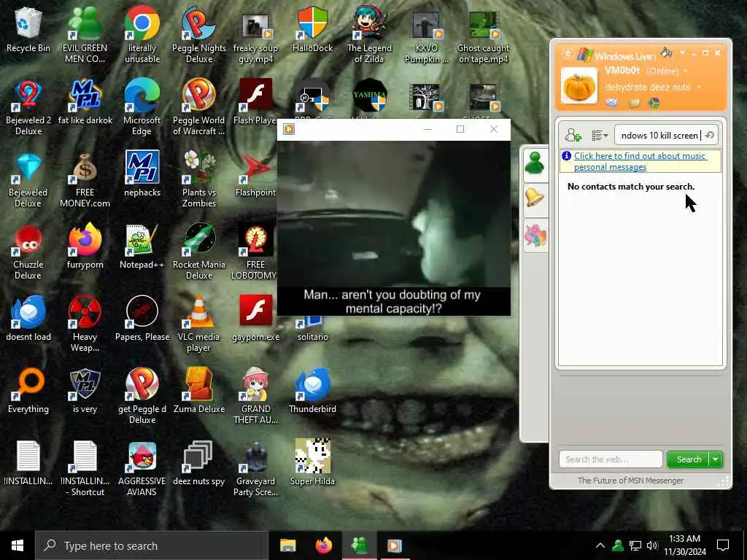Open Papers, Please shortcut
Image resolution: width=747 pixels, height=560 pixels.
(x=142, y=318)
